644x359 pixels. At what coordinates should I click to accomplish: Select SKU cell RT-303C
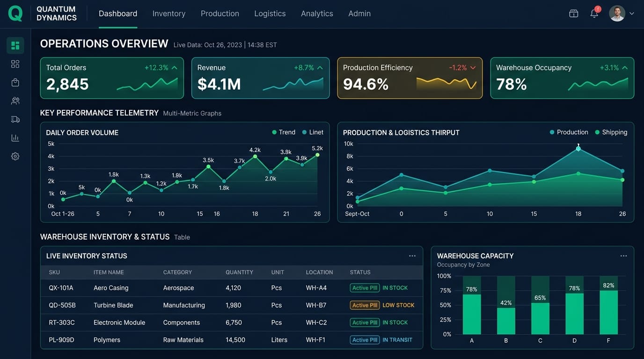[x=61, y=323]
